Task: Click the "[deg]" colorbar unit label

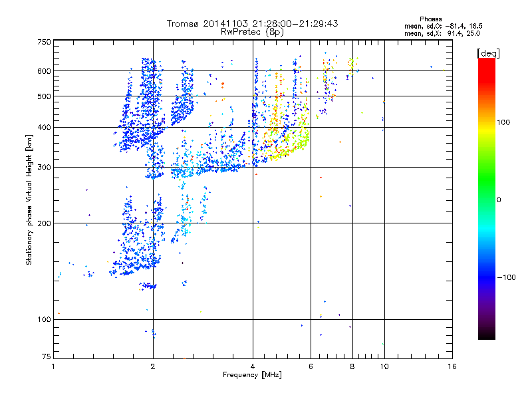Action: coord(488,53)
